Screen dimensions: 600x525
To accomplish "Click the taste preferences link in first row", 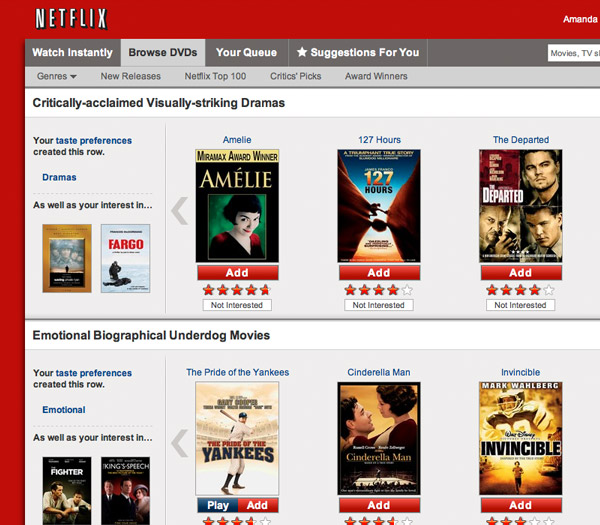I will [x=94, y=140].
